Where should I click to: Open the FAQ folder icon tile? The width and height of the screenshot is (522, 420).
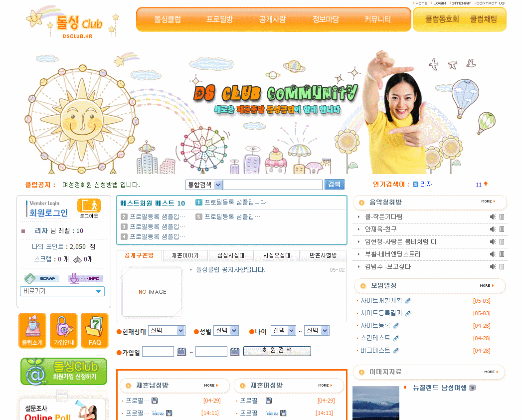pyautogui.click(x=95, y=330)
